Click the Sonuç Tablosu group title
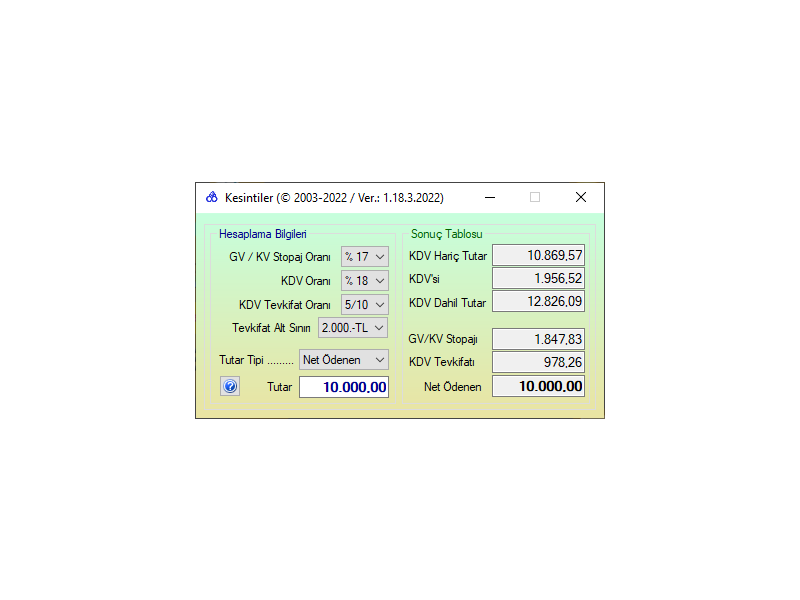The width and height of the screenshot is (800, 600). [x=446, y=234]
